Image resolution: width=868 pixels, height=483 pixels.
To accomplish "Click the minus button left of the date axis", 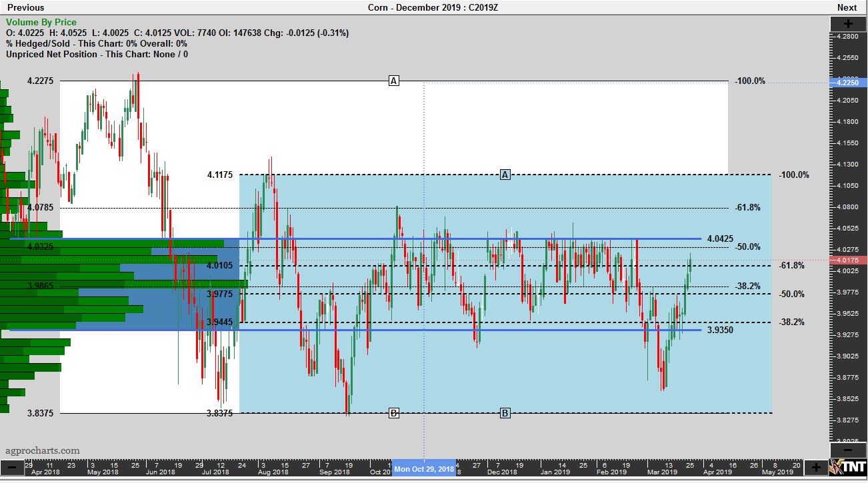I will 11,466.
